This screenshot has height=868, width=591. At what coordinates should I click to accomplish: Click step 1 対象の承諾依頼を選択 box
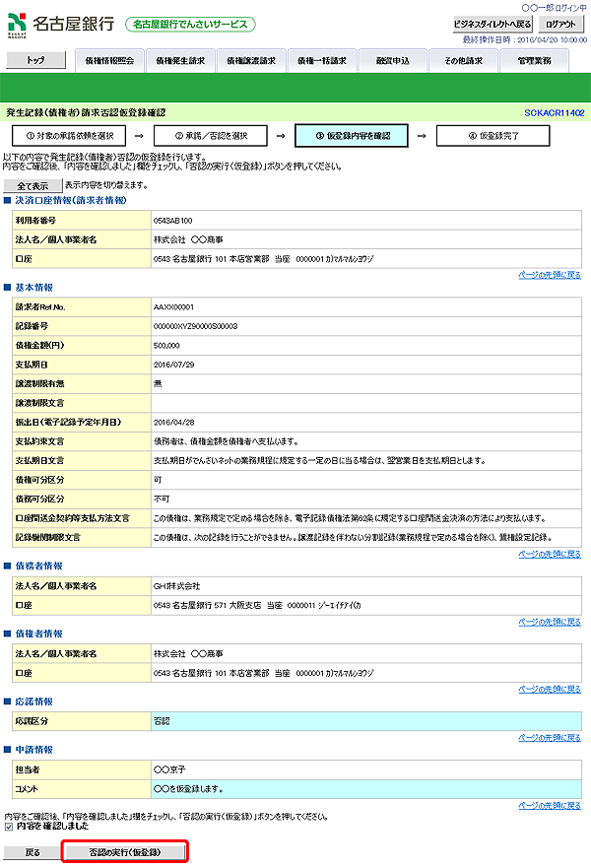pyautogui.click(x=69, y=136)
